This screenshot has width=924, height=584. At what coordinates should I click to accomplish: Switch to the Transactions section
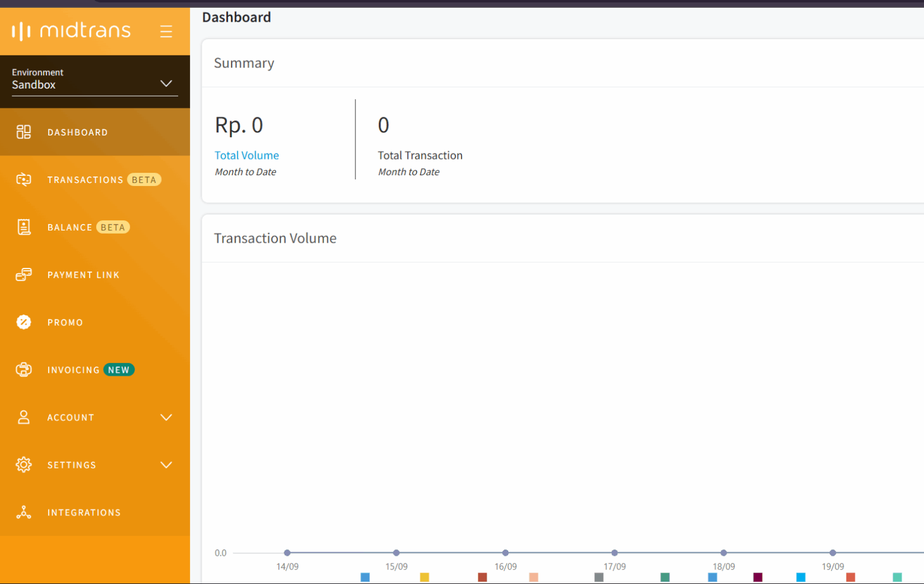pos(85,179)
